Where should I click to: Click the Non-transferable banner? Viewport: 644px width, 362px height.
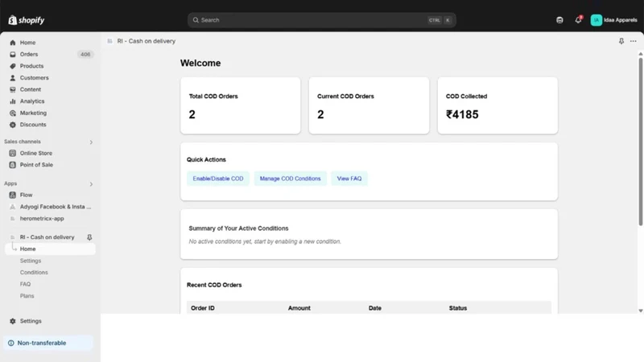(x=48, y=343)
